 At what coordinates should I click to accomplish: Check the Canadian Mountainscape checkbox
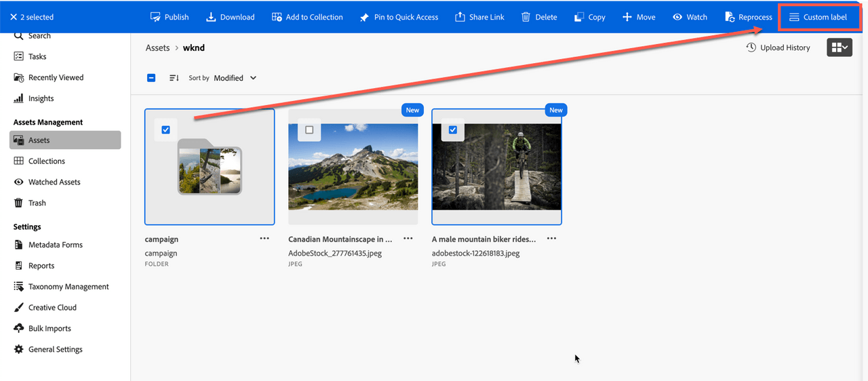click(x=309, y=129)
